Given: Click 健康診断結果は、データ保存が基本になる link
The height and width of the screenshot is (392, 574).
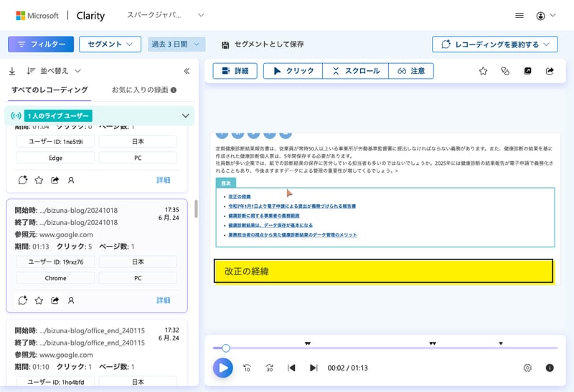Looking at the screenshot, I should pyautogui.click(x=270, y=225).
